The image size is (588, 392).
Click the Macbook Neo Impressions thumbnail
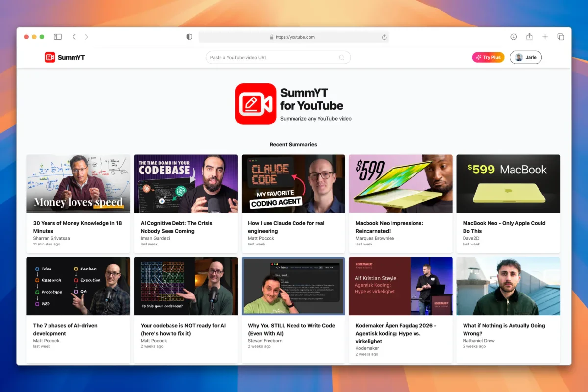click(x=400, y=183)
